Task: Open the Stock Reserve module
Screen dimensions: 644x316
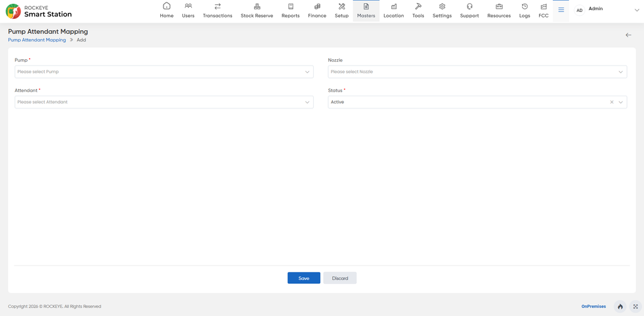Action: pos(257,11)
